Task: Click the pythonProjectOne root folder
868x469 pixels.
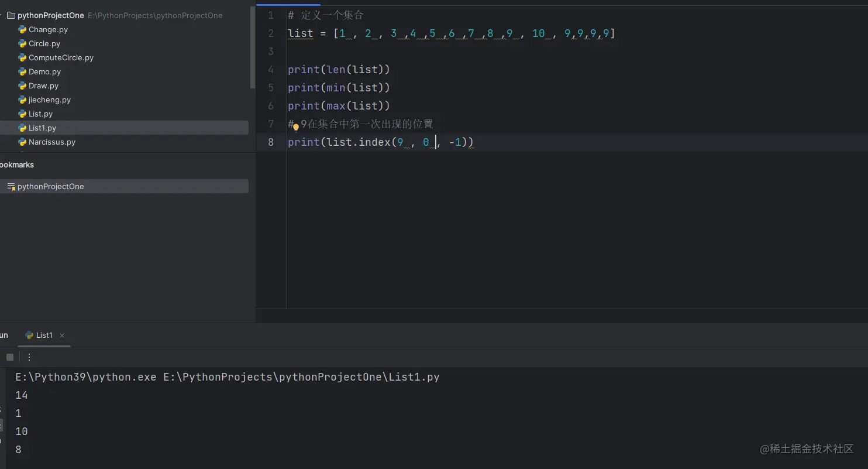Action: pos(51,15)
